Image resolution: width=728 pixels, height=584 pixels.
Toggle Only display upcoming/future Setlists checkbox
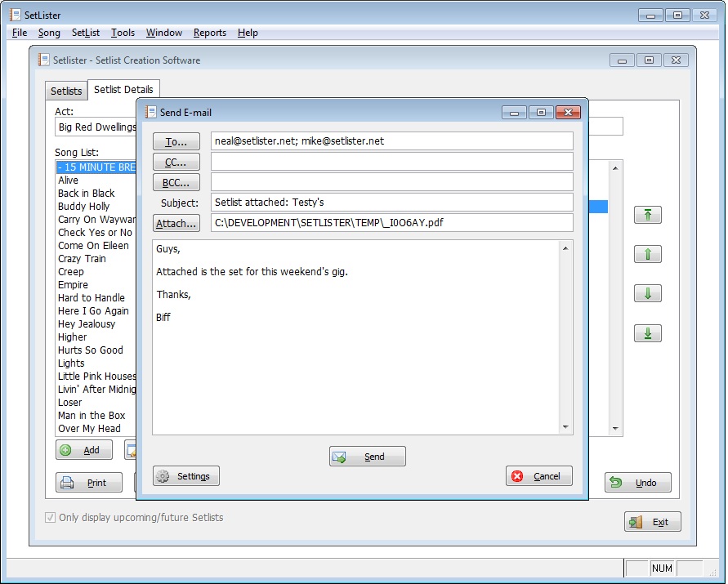[51, 518]
